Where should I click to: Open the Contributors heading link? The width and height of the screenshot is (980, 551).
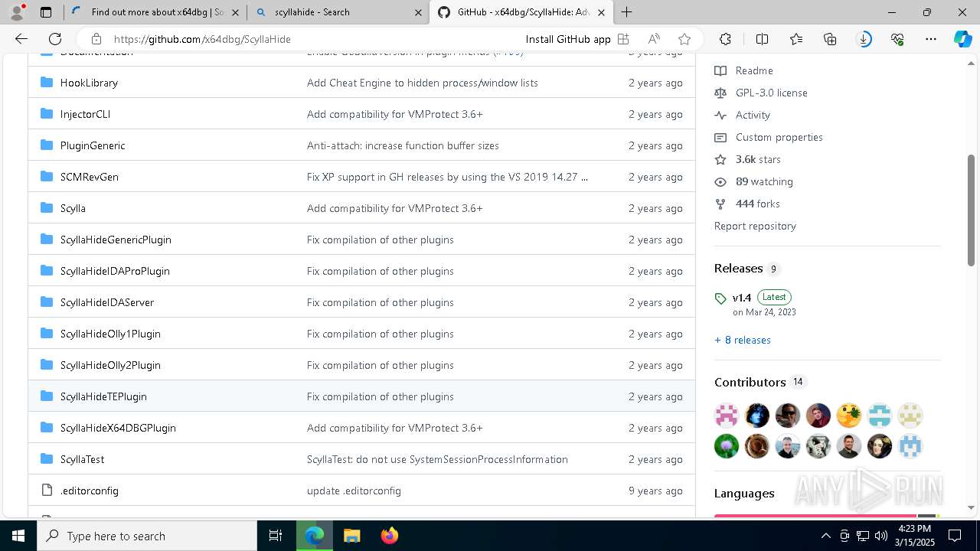(x=750, y=382)
